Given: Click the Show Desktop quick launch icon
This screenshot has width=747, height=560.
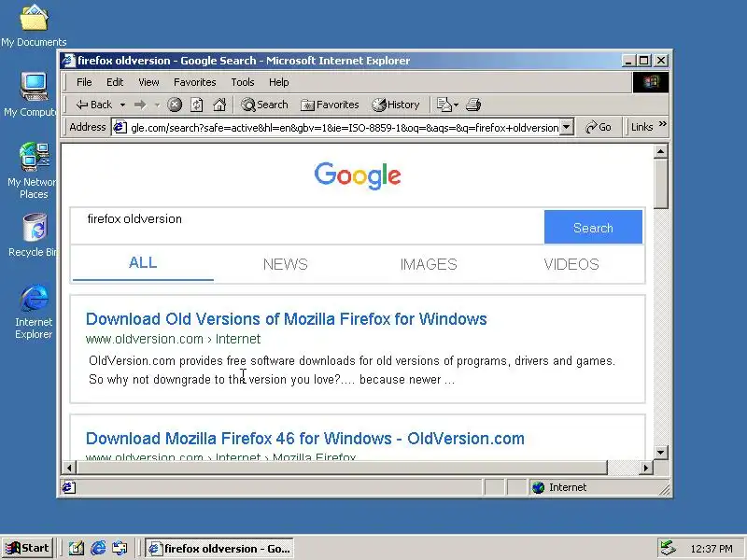Looking at the screenshot, I should pyautogui.click(x=77, y=548).
